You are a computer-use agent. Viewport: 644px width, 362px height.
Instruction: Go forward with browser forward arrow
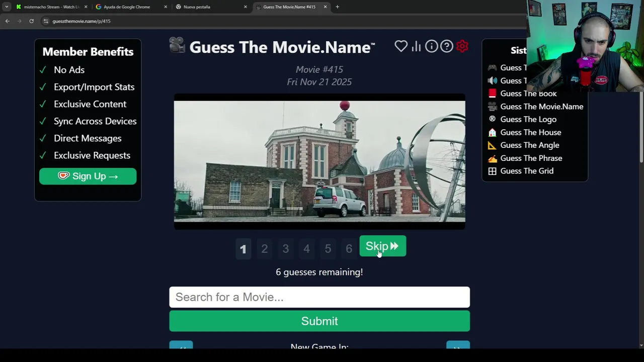pos(19,21)
